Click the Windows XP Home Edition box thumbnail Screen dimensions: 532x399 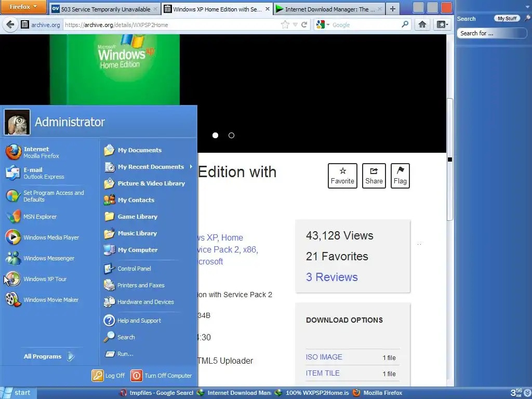(x=115, y=69)
